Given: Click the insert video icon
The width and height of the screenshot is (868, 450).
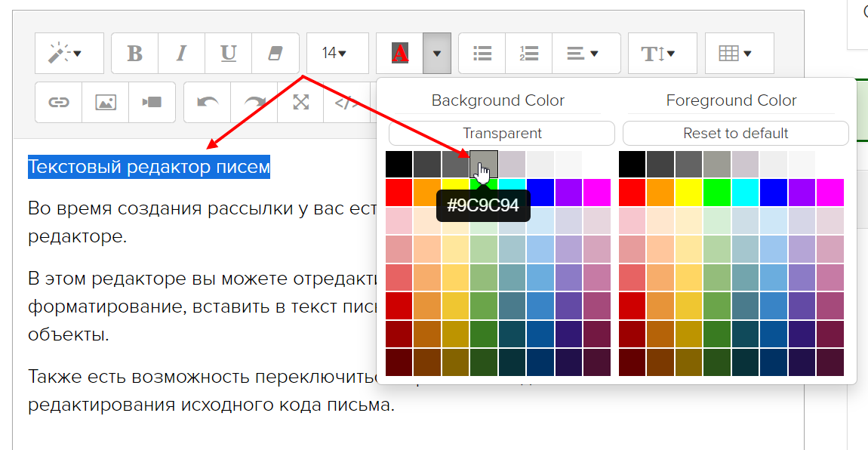Looking at the screenshot, I should [x=152, y=103].
